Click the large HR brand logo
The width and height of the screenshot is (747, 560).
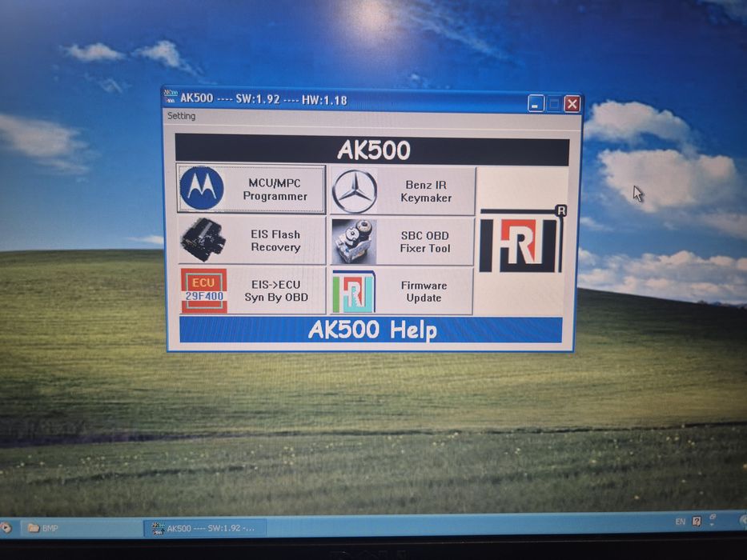coord(523,239)
